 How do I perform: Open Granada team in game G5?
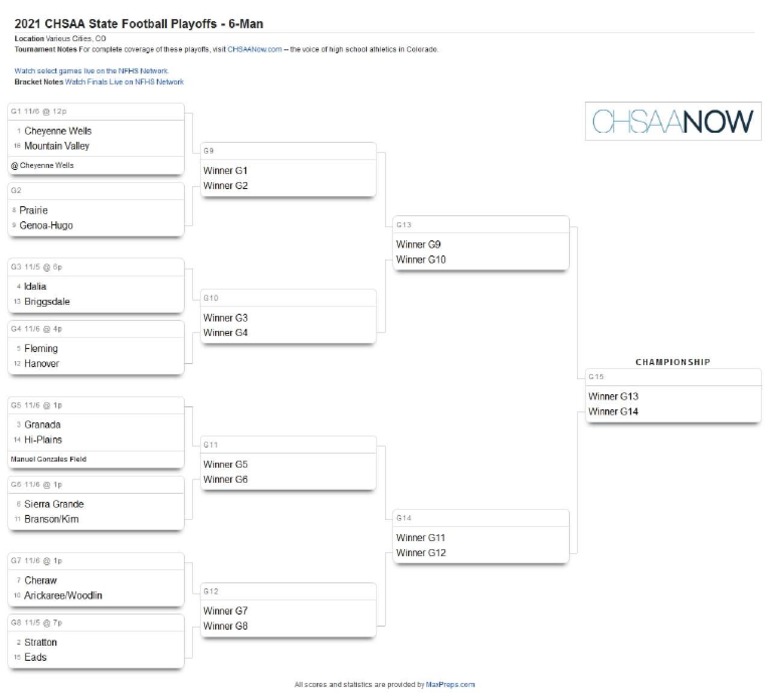(x=43, y=424)
